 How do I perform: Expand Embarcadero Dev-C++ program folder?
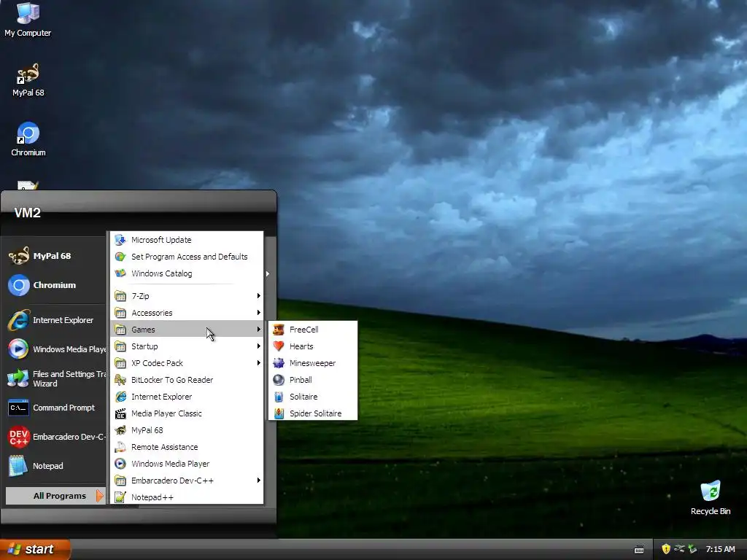(x=187, y=481)
